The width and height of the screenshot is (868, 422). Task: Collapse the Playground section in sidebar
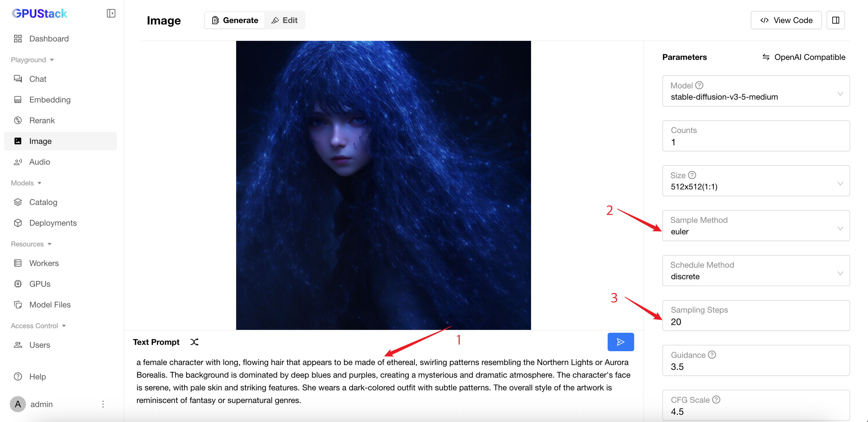(x=32, y=60)
